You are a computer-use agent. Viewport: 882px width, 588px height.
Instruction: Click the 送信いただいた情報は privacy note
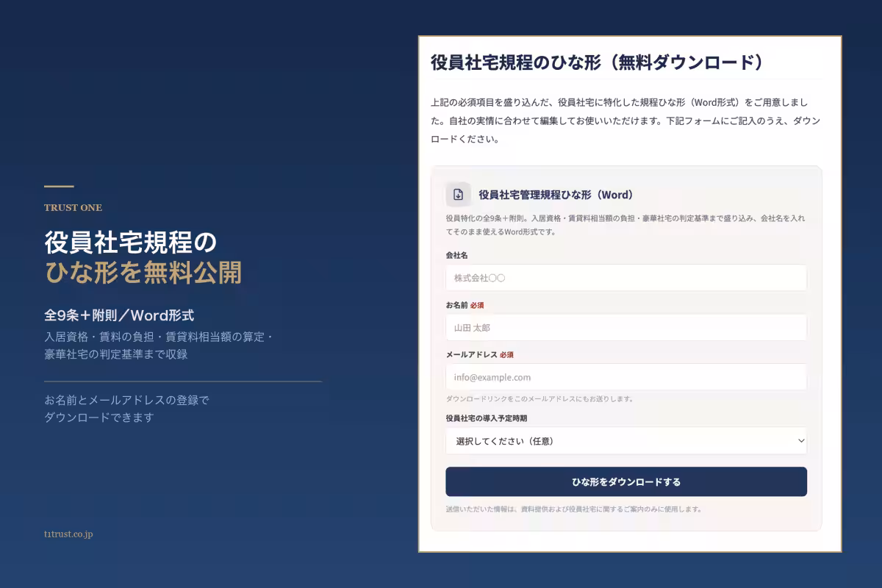[573, 509]
